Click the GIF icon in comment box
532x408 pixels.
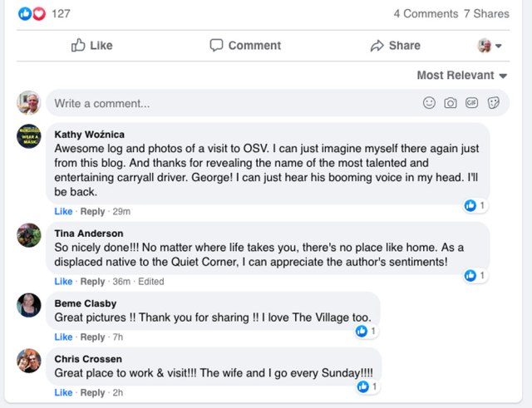click(x=472, y=103)
